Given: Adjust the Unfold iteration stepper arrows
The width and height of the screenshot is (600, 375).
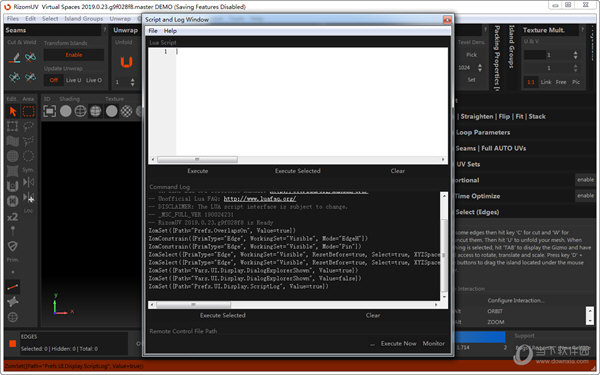Looking at the screenshot, I should pos(132,82).
